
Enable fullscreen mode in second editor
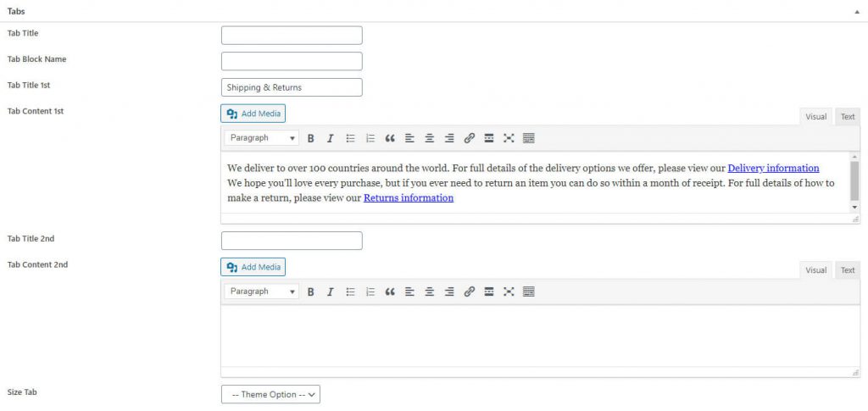509,292
